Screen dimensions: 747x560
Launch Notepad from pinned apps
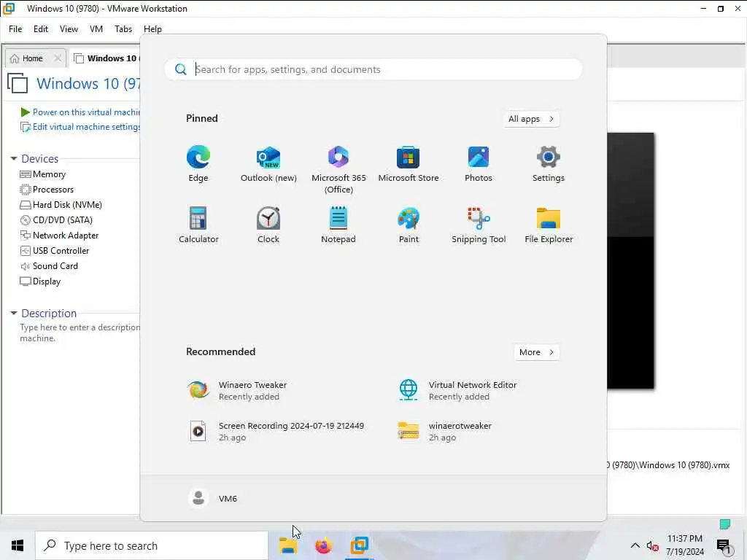(x=338, y=225)
